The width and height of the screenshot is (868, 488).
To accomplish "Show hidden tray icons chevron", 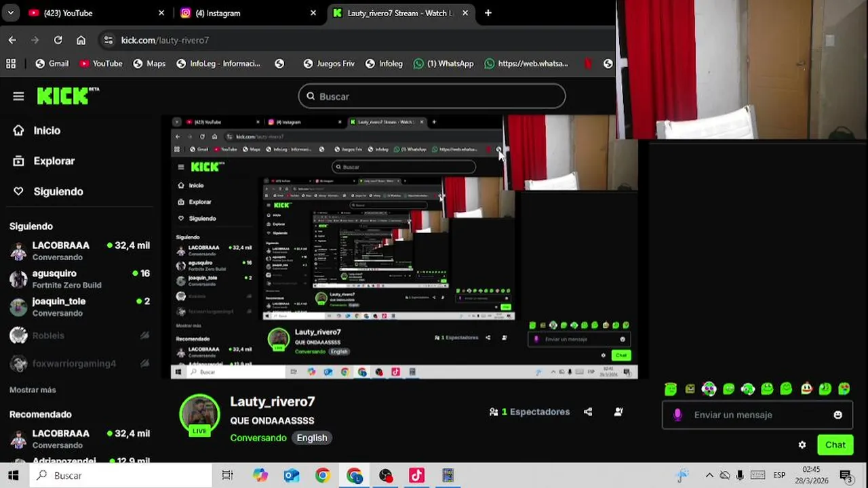I will 709,475.
